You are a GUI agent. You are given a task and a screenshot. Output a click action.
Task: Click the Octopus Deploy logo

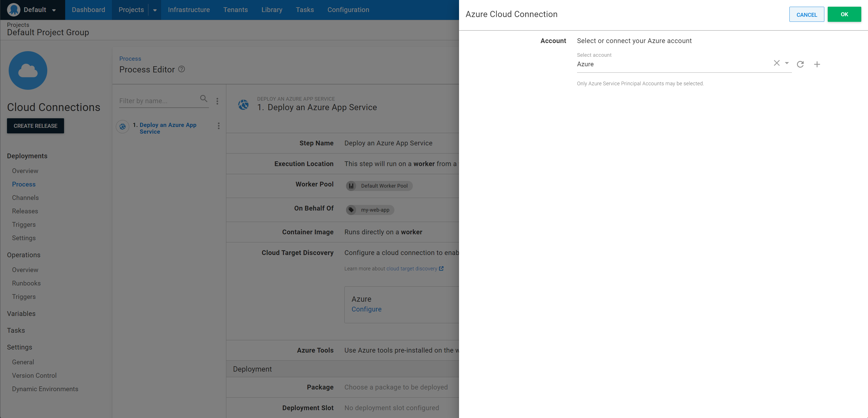point(13,10)
